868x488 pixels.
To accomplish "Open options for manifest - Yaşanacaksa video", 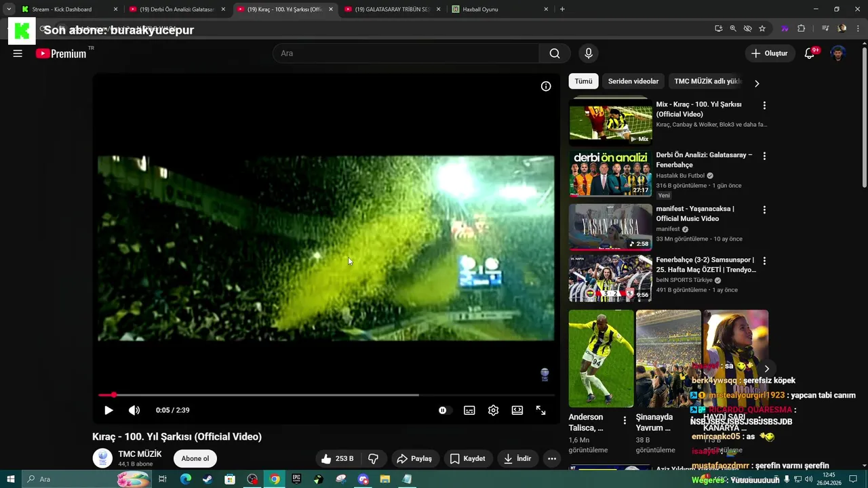I will (764, 210).
